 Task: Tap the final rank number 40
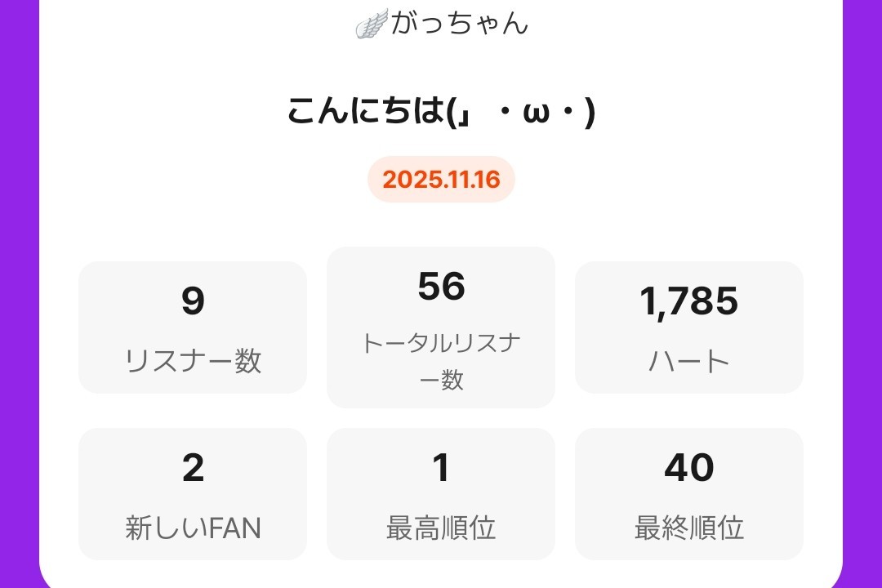click(689, 468)
